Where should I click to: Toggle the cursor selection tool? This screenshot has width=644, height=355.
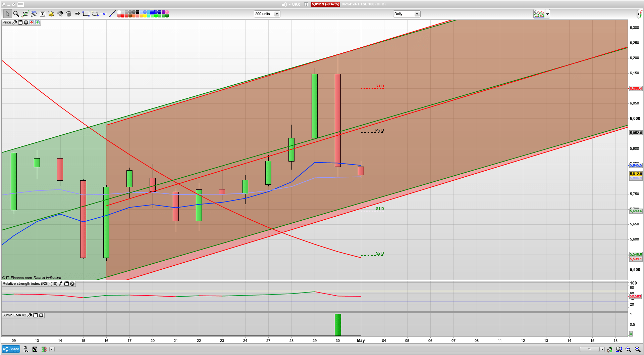click(x=7, y=14)
